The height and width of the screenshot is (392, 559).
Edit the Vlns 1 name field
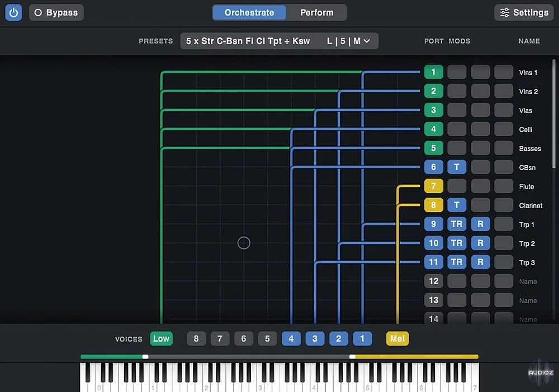point(528,72)
